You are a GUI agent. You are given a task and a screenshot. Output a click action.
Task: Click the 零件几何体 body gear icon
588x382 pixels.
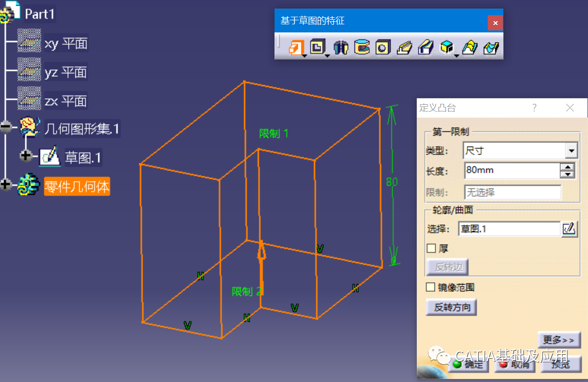(x=28, y=184)
